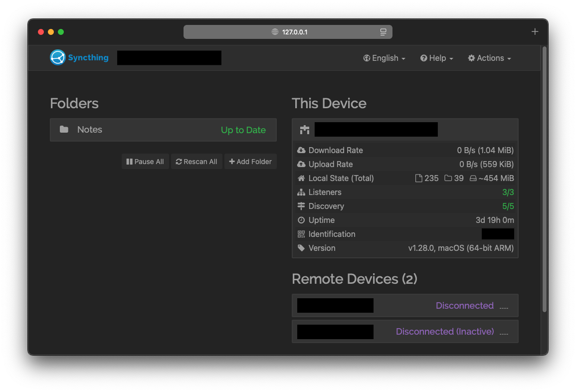Viewport: 576px width, 392px height.
Task: Click the Download Rate cloud icon
Action: pyautogui.click(x=301, y=150)
